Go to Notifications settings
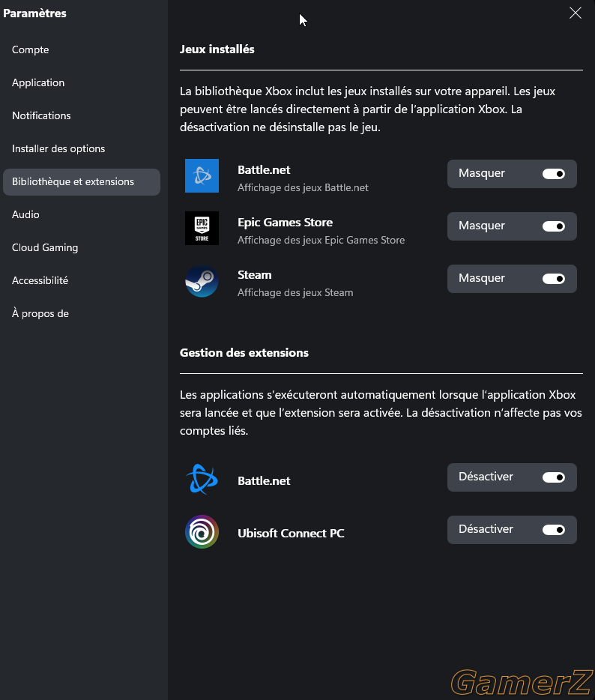This screenshot has width=595, height=700. [82, 115]
